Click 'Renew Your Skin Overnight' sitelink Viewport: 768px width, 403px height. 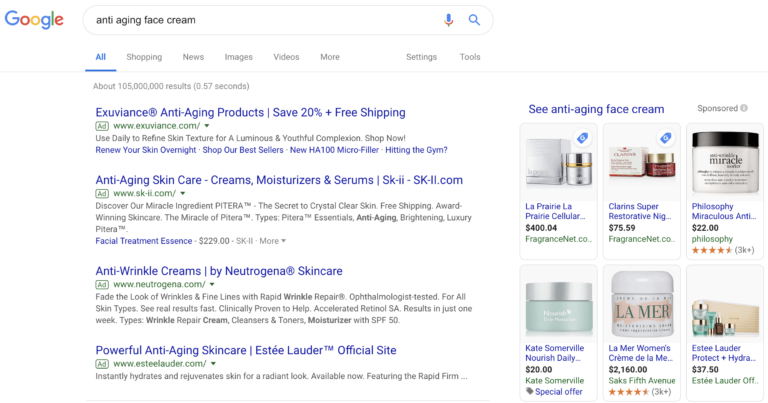pos(146,150)
